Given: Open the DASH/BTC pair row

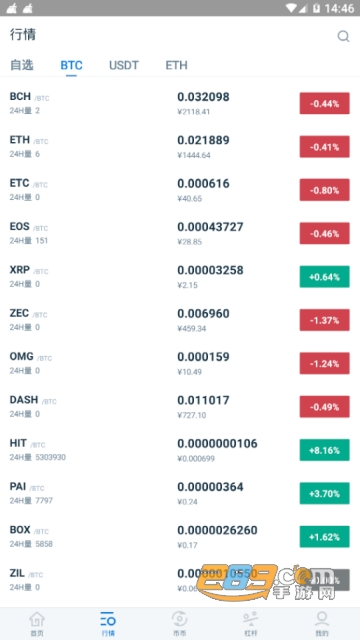Looking at the screenshot, I should click(180, 407).
